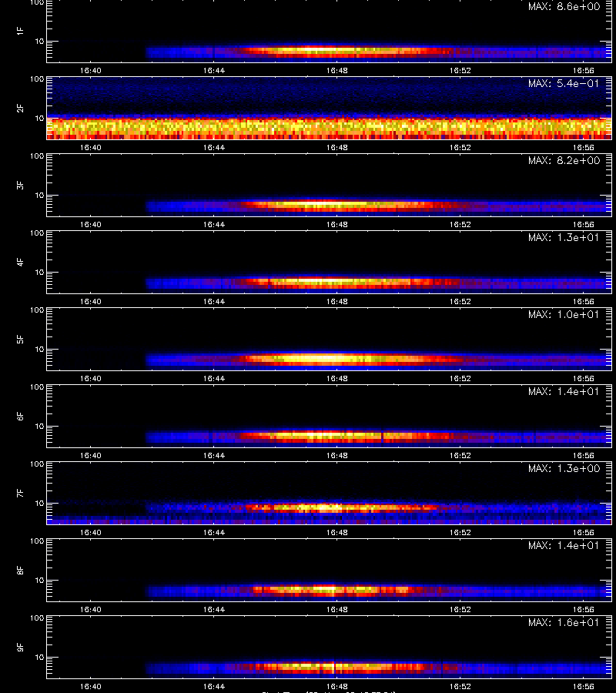The image size is (616, 693).
Task: Click the noisy yellow band in the 2F spectrogram
Action: (330, 128)
